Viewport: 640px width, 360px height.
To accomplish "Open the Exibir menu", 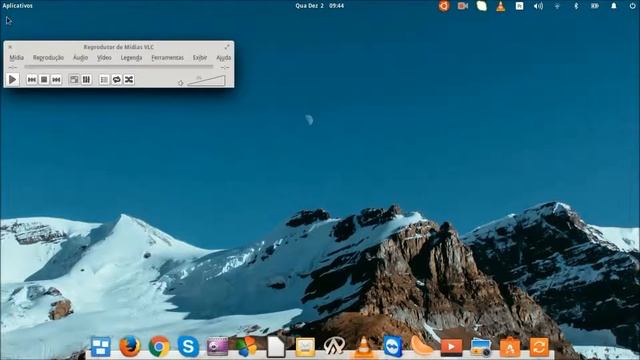I will [x=200, y=58].
